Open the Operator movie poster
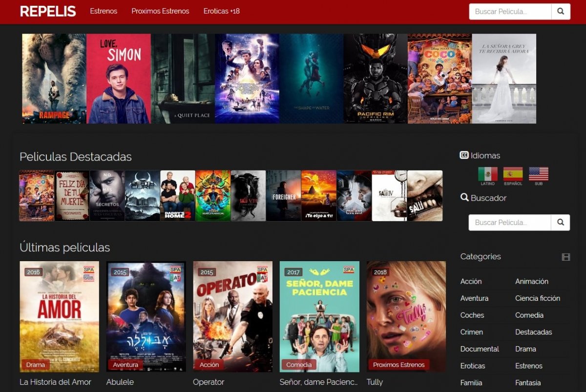Viewport: 586px width, 392px height. [232, 317]
